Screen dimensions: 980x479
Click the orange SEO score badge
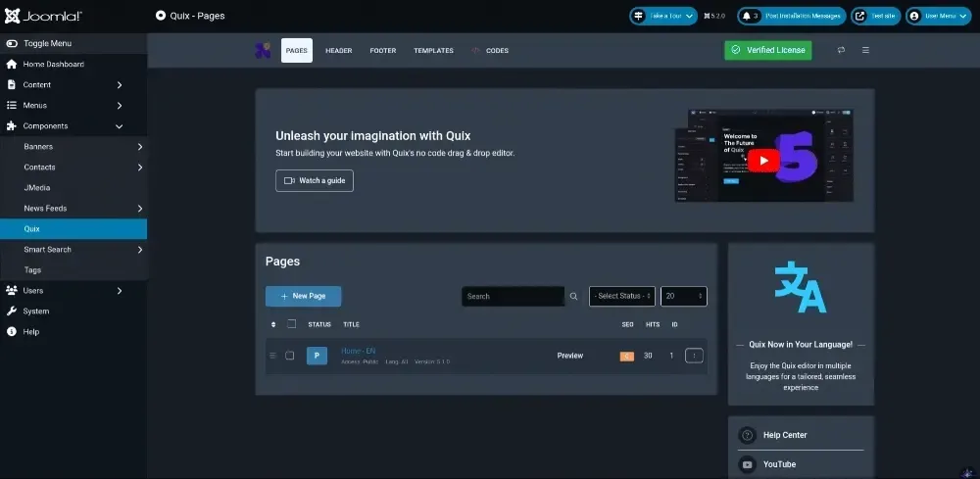627,356
